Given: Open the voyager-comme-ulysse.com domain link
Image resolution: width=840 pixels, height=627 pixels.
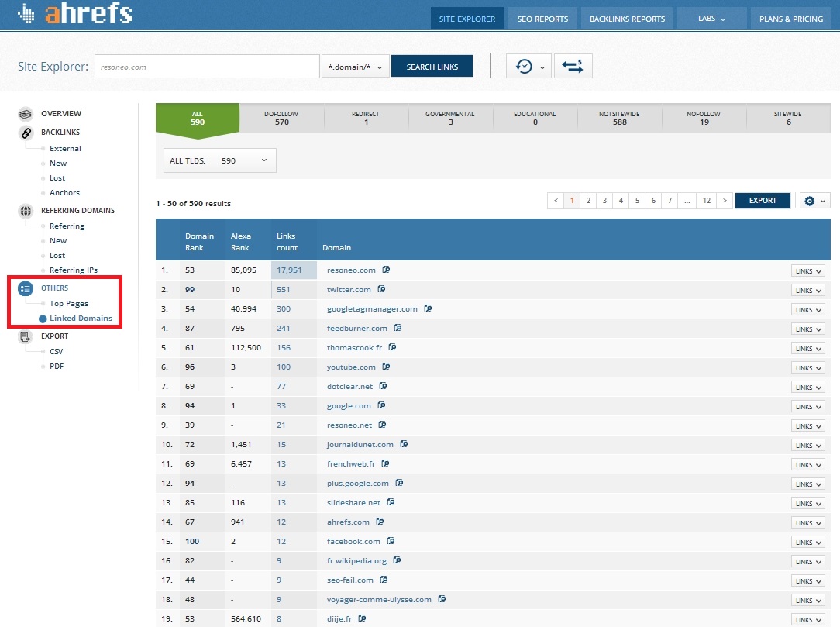Looking at the screenshot, I should tap(379, 599).
